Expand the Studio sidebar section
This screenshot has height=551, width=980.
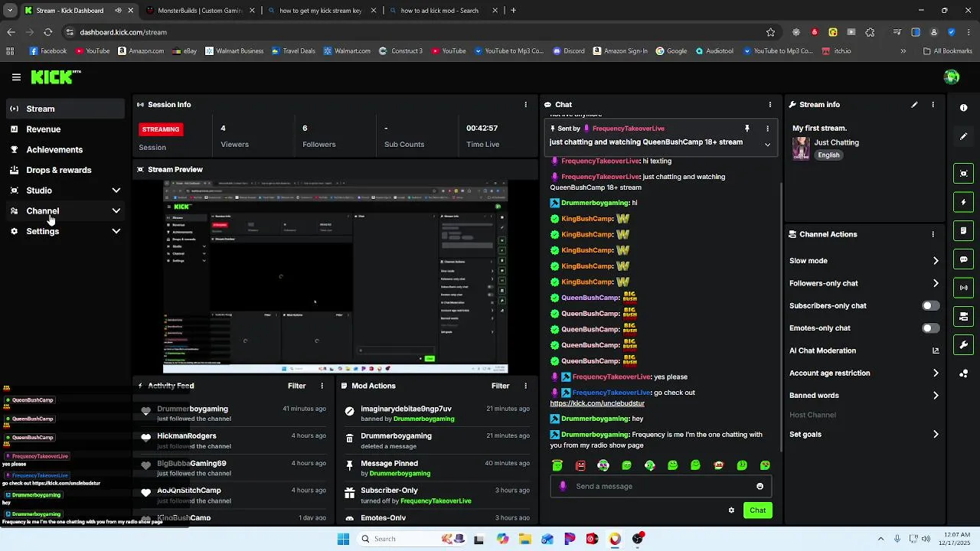65,191
